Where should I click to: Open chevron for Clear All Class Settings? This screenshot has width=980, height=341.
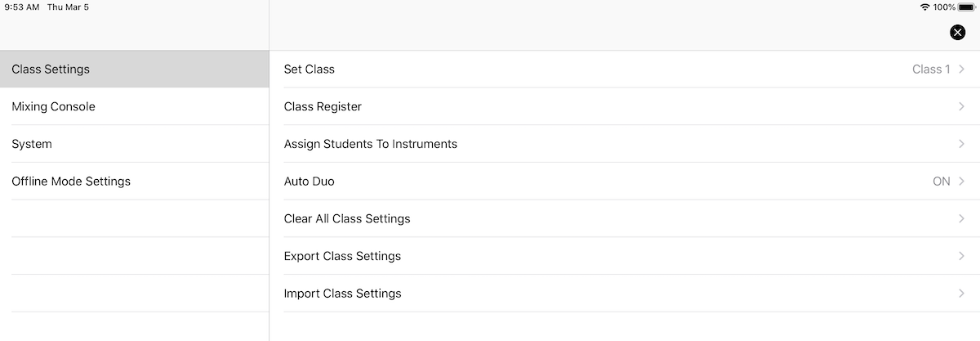tap(962, 218)
